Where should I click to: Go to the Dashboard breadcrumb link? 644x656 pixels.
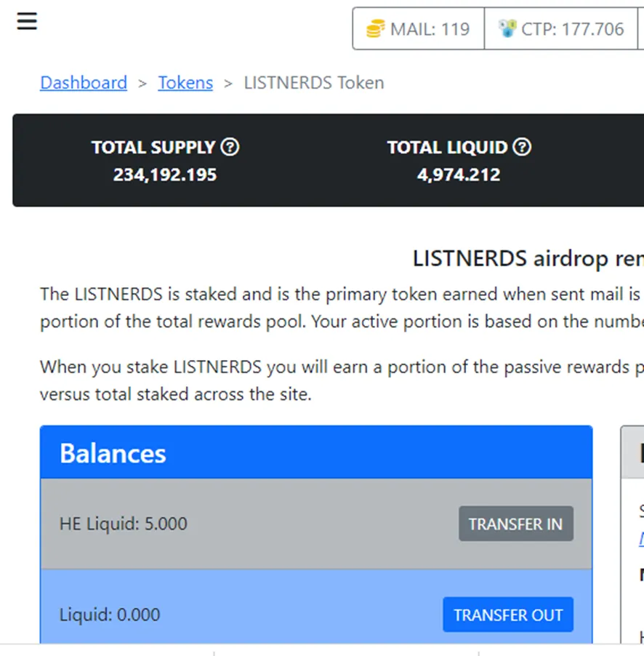[x=84, y=82]
